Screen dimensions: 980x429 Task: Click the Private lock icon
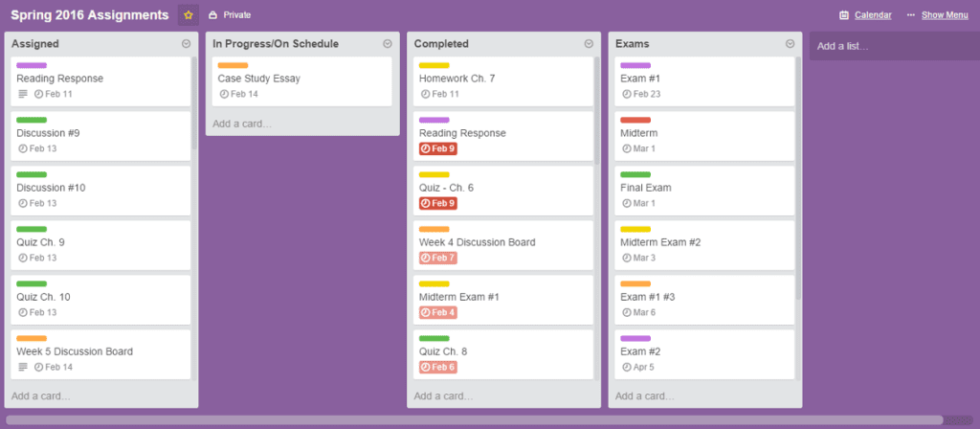coord(212,15)
